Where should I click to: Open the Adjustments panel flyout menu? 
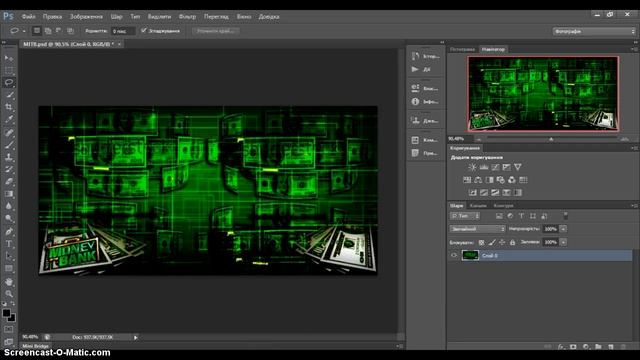tap(634, 148)
